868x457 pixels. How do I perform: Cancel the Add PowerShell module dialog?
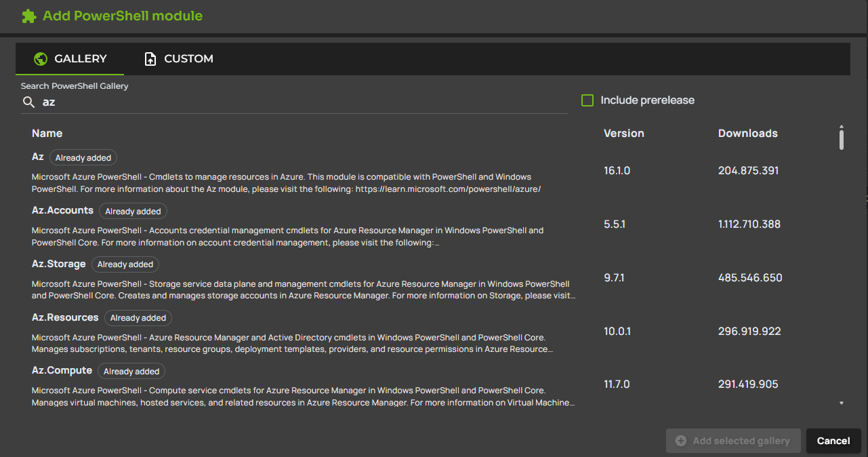pos(833,441)
